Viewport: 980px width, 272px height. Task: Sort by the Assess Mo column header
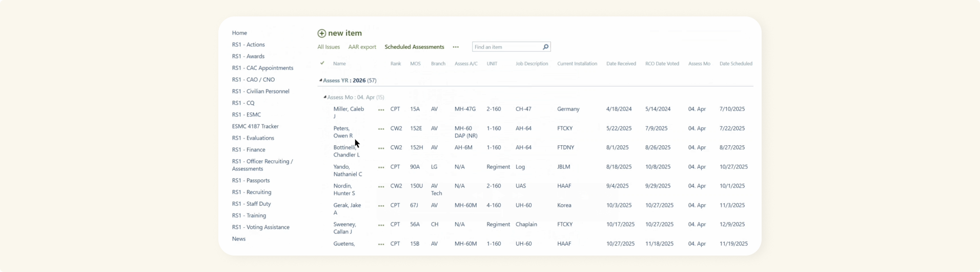(x=699, y=64)
